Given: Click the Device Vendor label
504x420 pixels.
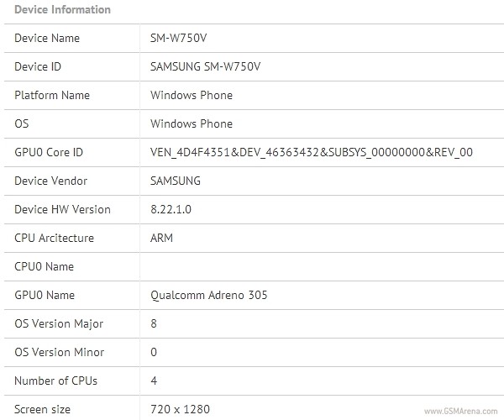Looking at the screenshot, I should 50,181.
